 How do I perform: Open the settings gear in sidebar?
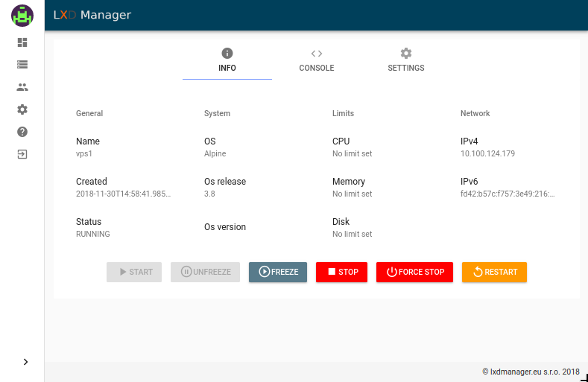tap(22, 109)
